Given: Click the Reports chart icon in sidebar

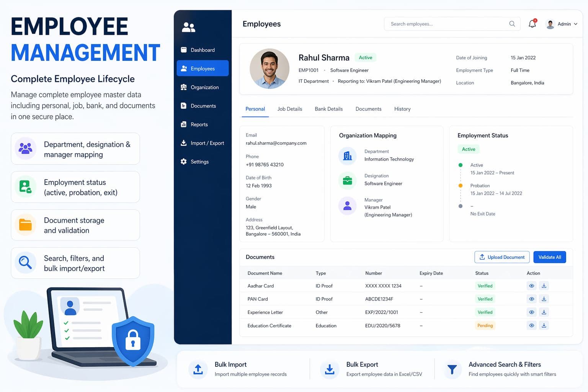Looking at the screenshot, I should (184, 124).
